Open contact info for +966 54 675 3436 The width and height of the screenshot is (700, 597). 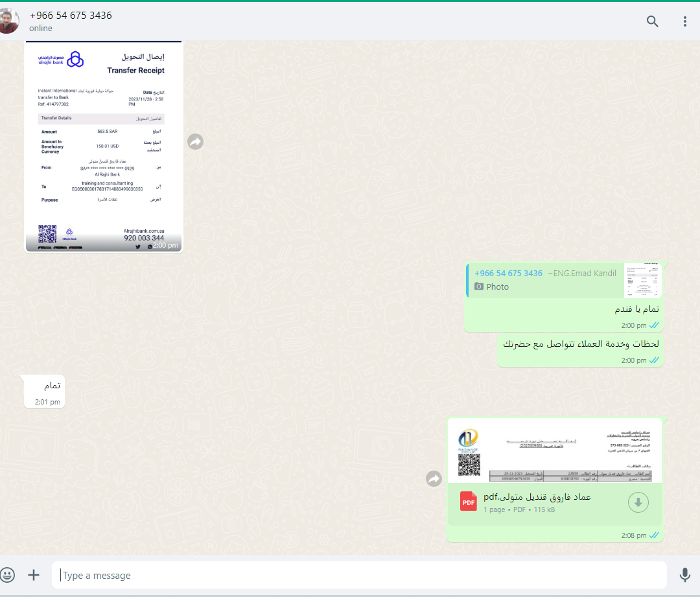click(x=71, y=15)
